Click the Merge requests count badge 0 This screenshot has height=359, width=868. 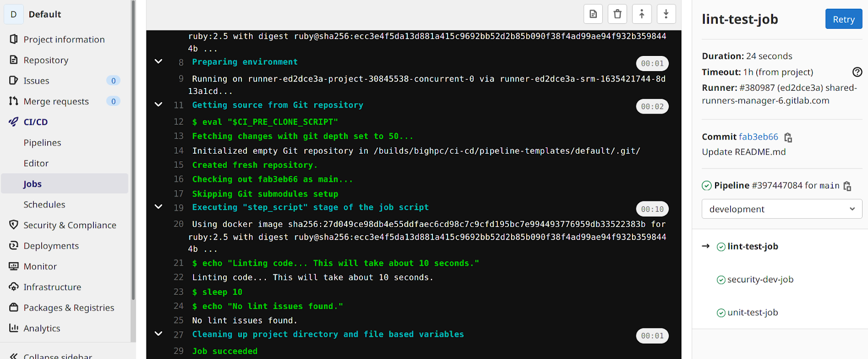point(113,101)
